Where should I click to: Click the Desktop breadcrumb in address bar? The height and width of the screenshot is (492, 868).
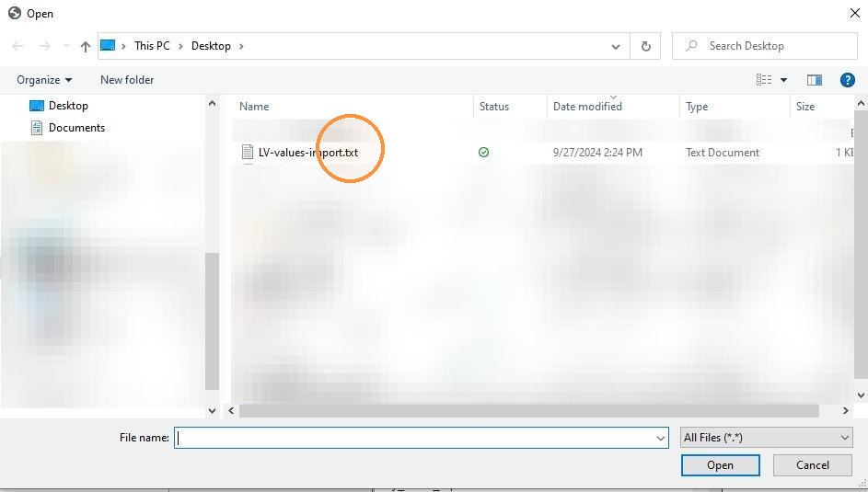point(211,46)
